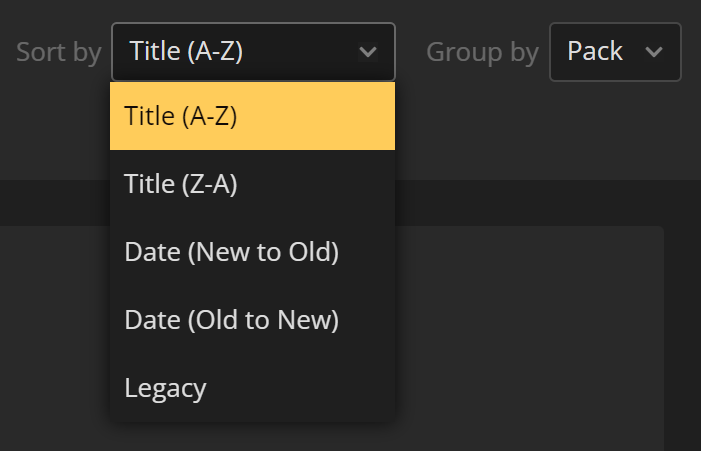
Task: Click the "Pack" value in Group by
Action: 595,51
